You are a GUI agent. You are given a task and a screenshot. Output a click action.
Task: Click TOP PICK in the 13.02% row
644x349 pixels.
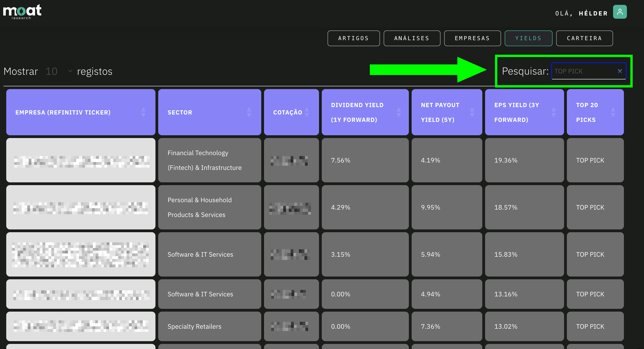(x=595, y=326)
